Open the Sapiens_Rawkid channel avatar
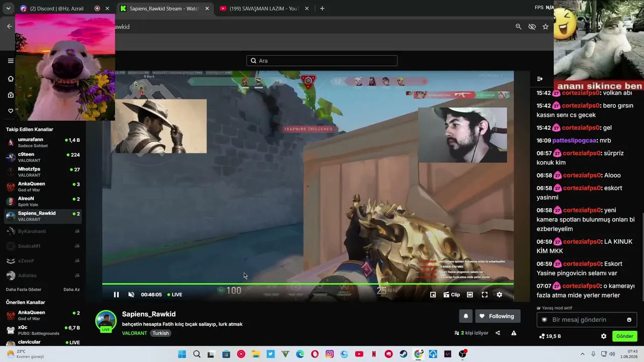644x362 pixels. coord(106,321)
